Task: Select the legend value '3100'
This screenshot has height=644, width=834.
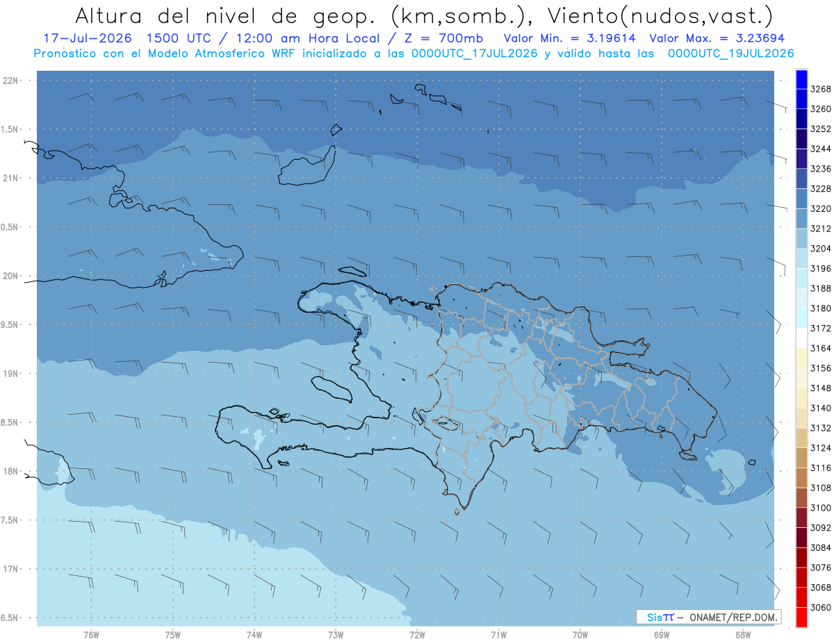Action: 821,508
